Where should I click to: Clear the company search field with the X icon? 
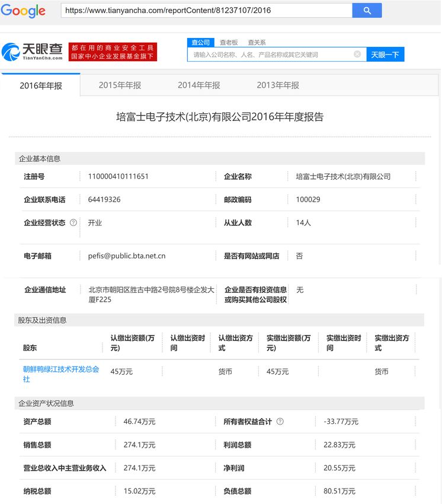pos(357,55)
